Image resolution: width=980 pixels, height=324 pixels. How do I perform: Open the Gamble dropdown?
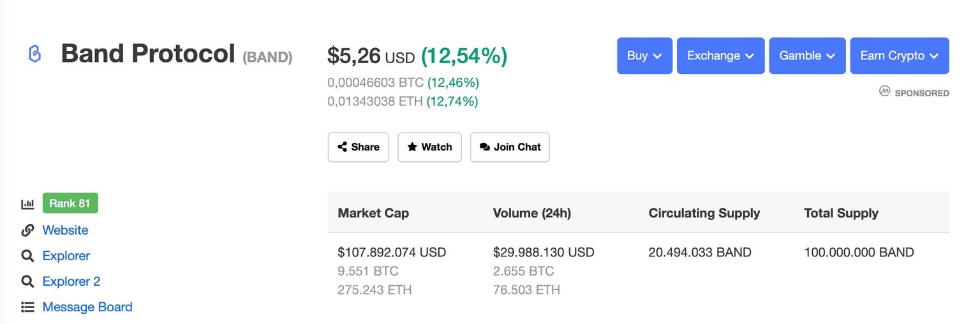[807, 55]
